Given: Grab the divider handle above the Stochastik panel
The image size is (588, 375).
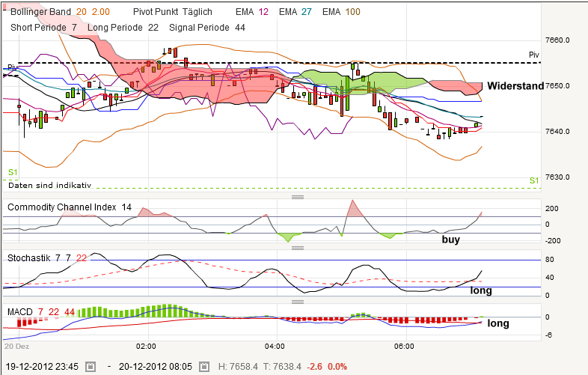Looking at the screenshot, I should (298, 248).
